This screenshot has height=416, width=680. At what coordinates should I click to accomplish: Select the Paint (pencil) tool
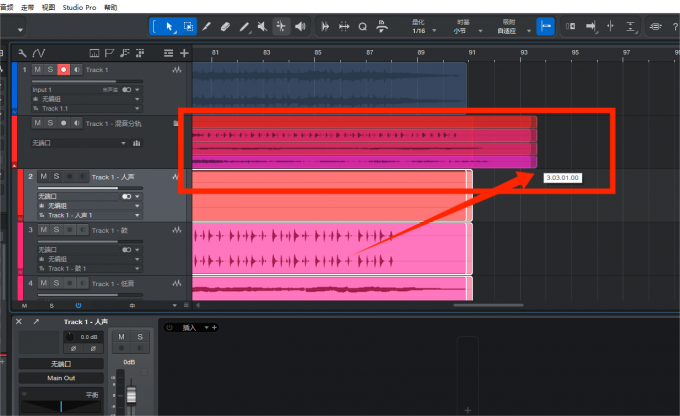244,26
